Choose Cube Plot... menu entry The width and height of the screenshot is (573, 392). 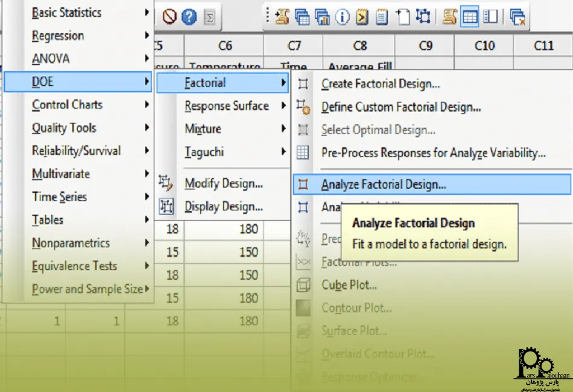432,285
